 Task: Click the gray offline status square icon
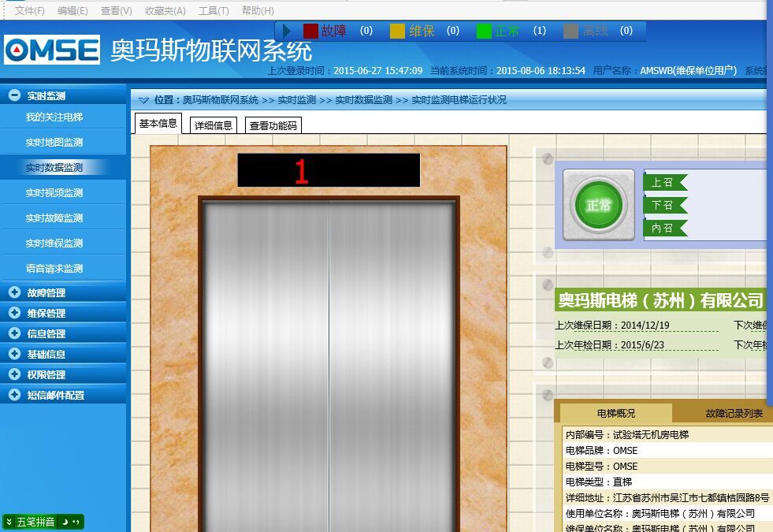pyautogui.click(x=571, y=31)
